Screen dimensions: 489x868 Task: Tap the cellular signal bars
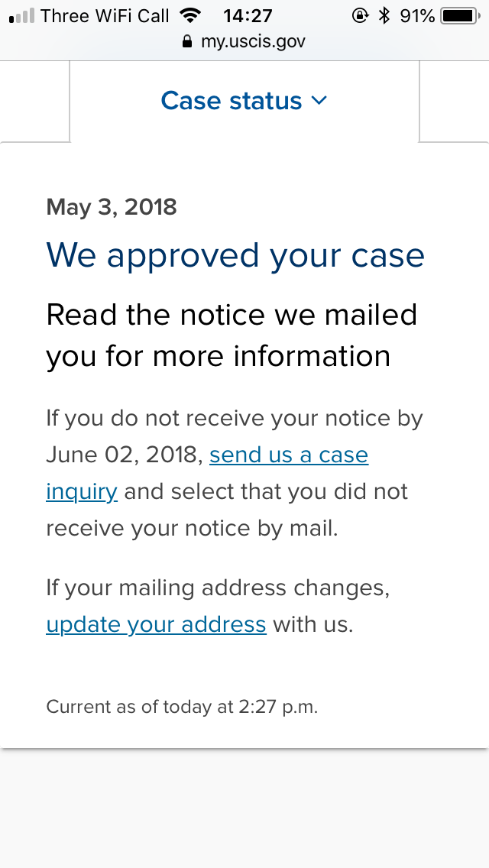[21, 16]
